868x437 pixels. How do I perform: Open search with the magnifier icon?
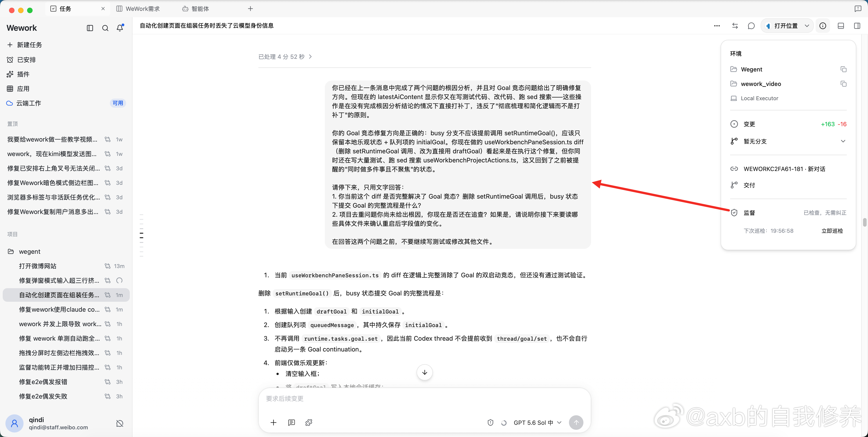coord(105,28)
